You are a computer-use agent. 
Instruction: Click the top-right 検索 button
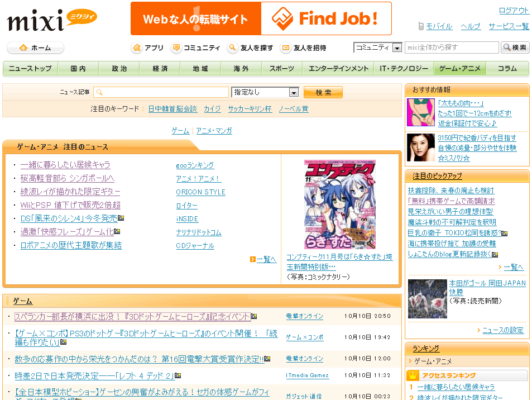point(515,47)
